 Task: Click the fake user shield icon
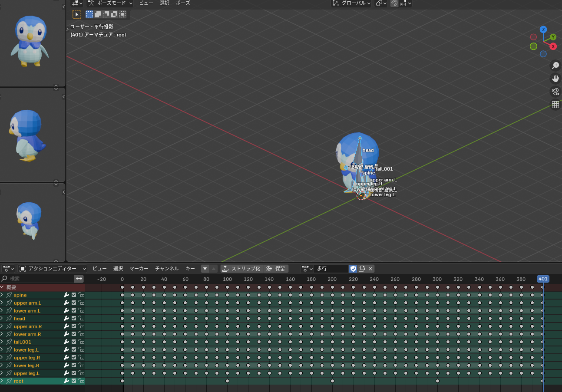coord(353,269)
